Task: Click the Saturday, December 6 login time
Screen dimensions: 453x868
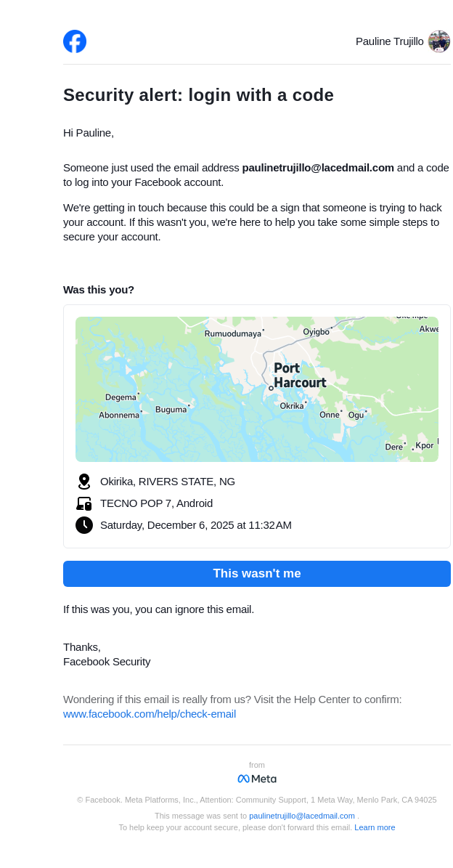Action: [x=196, y=525]
